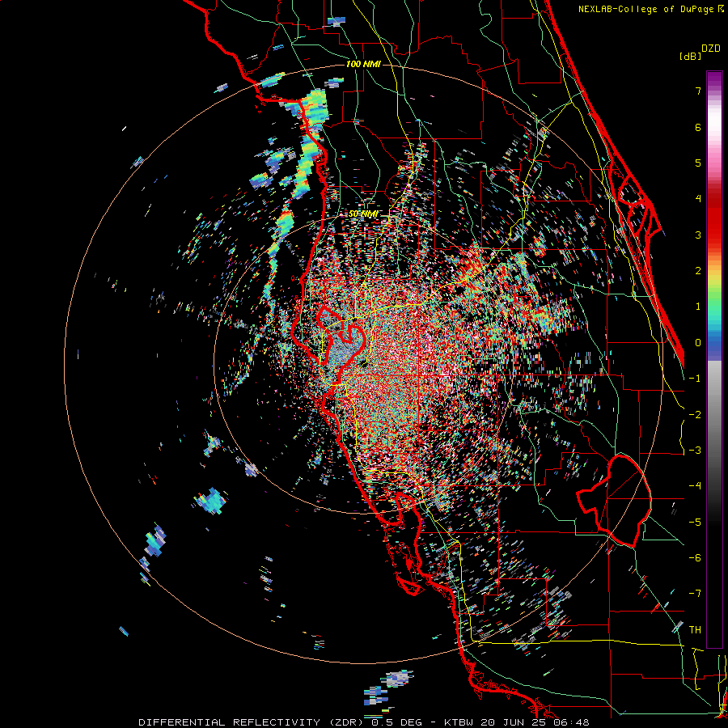Click the -1 tick label on scale
The width and height of the screenshot is (728, 728).
tap(695, 379)
